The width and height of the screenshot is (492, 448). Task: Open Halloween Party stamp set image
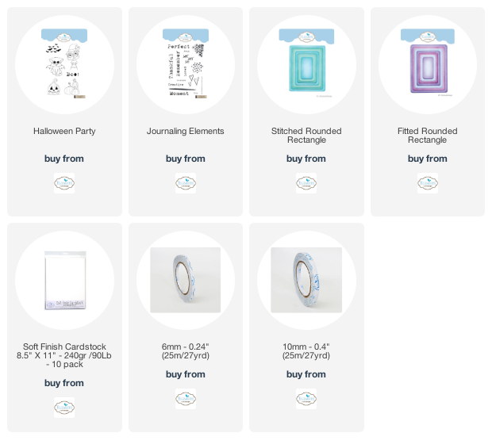point(64,64)
